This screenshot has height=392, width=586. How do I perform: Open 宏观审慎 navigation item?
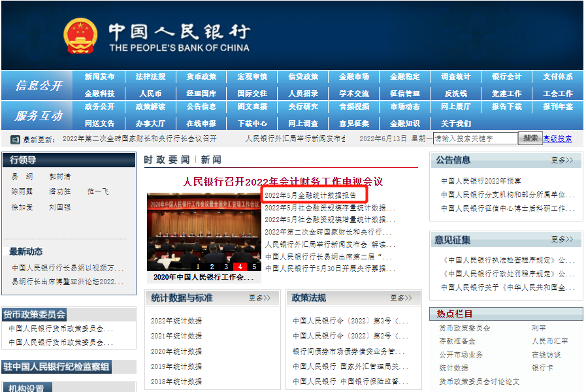coord(252,76)
